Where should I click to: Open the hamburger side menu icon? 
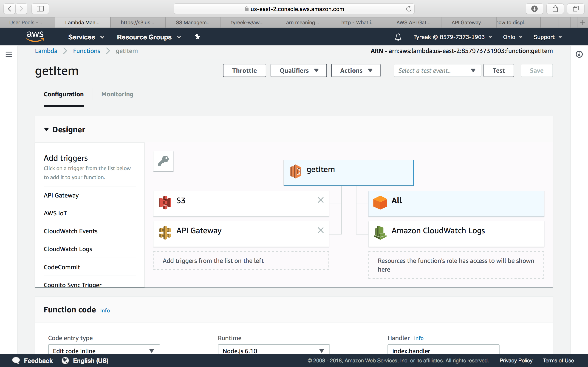tap(9, 54)
